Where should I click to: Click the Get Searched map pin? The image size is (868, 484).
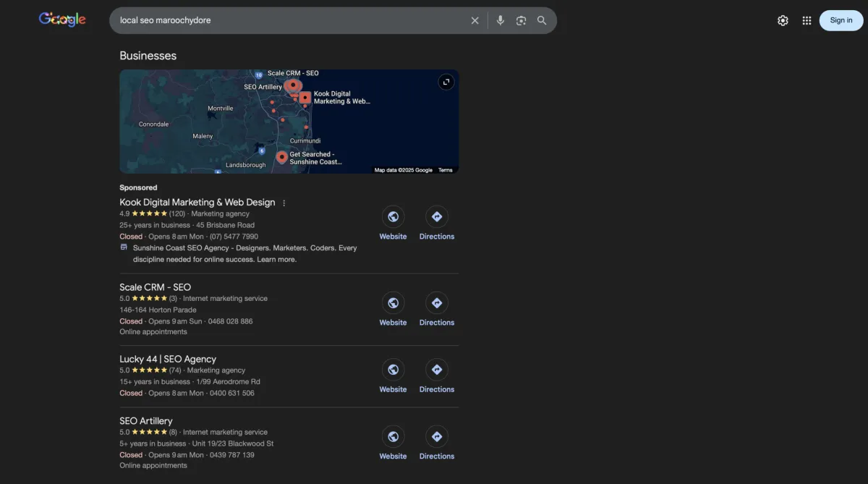click(x=282, y=157)
